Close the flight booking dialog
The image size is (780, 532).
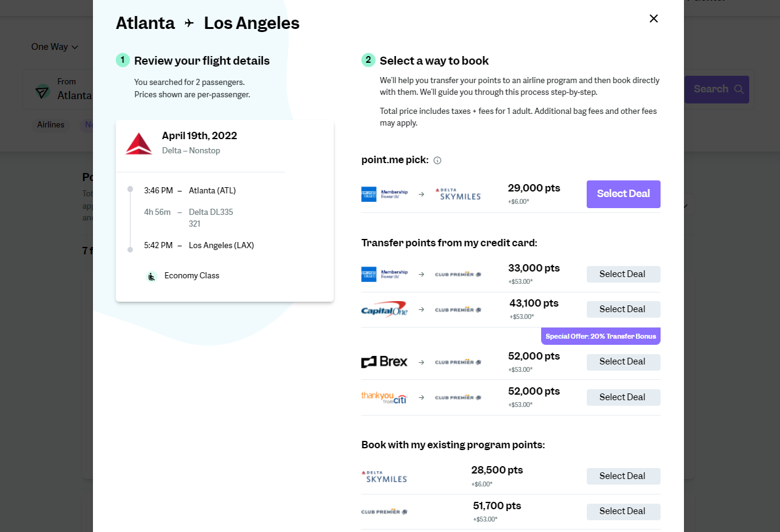pos(654,18)
